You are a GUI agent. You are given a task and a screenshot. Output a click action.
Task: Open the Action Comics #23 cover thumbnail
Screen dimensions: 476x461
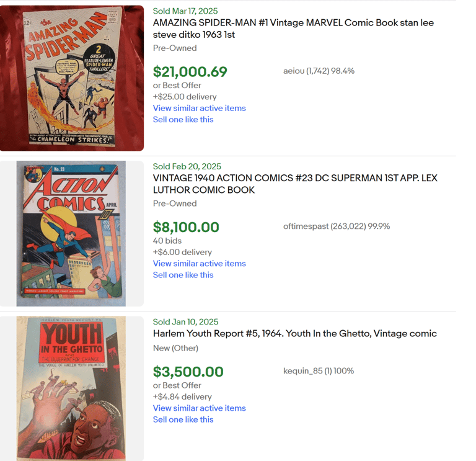point(71,233)
